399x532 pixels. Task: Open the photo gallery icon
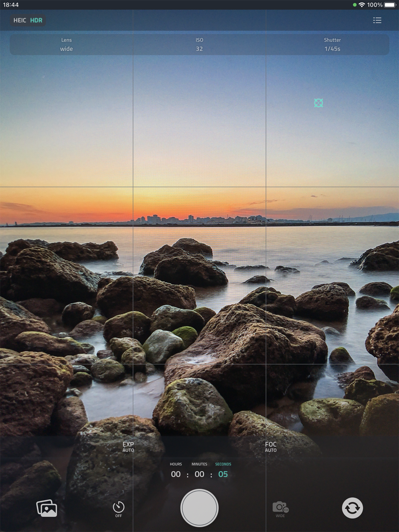click(47, 508)
